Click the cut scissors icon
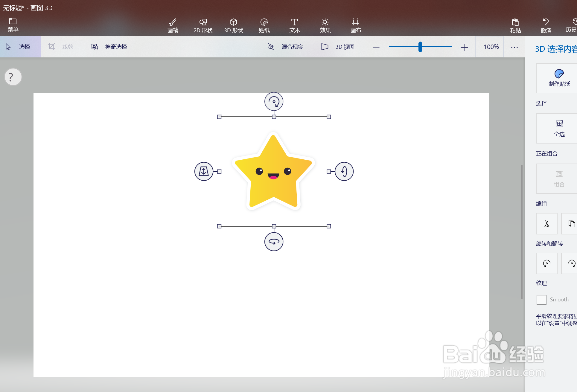This screenshot has height=392, width=577. [546, 224]
